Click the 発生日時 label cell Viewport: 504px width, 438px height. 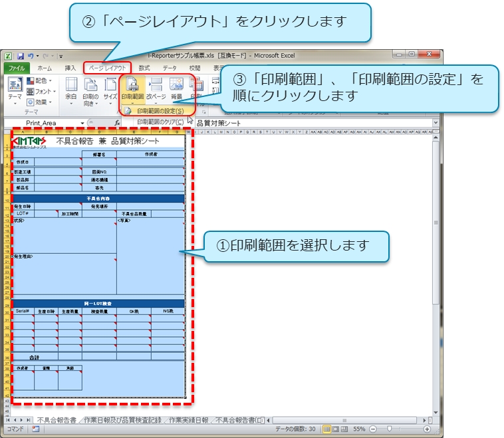point(23,207)
